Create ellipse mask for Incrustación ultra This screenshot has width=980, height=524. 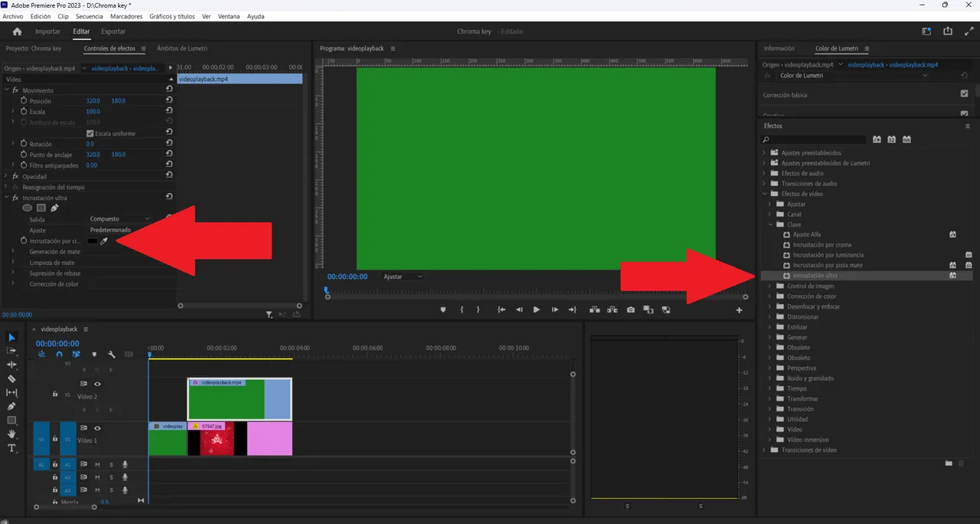click(27, 208)
